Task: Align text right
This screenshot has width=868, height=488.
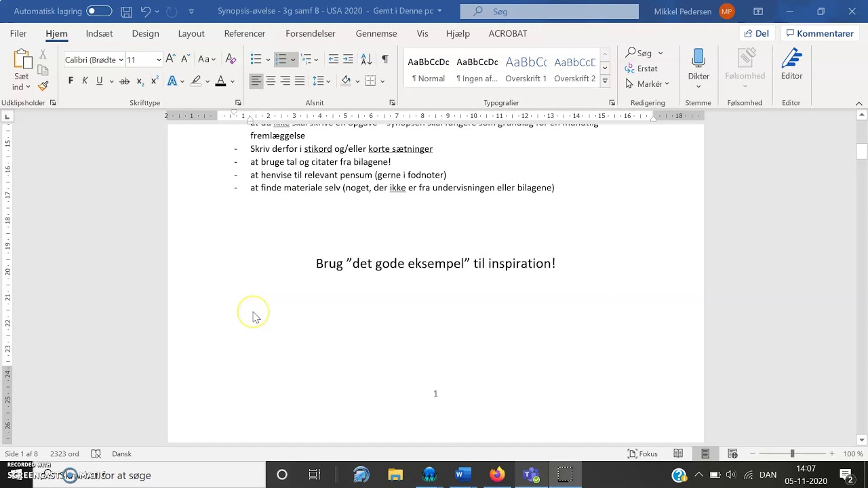Action: tap(285, 81)
